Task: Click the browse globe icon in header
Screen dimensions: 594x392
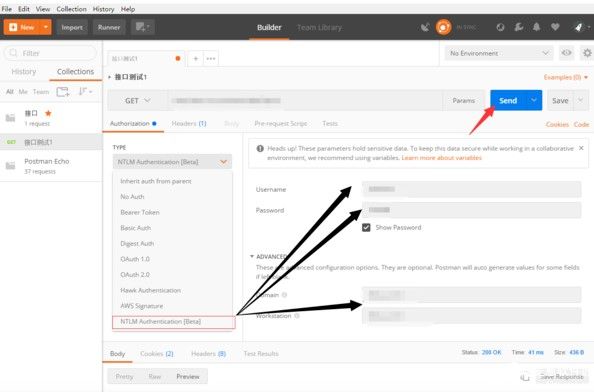Action: point(500,27)
